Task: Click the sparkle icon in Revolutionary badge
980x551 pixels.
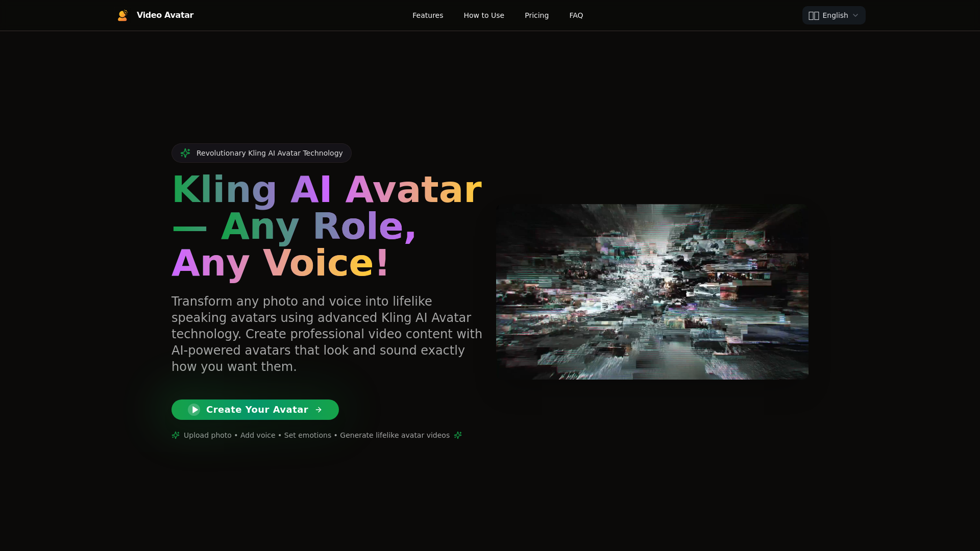Action: [x=185, y=153]
